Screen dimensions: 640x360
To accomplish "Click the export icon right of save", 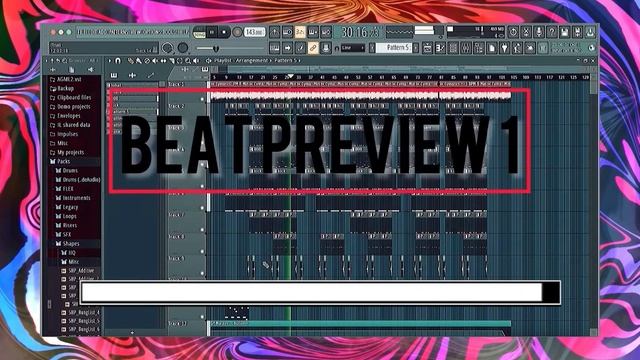I will 577,32.
